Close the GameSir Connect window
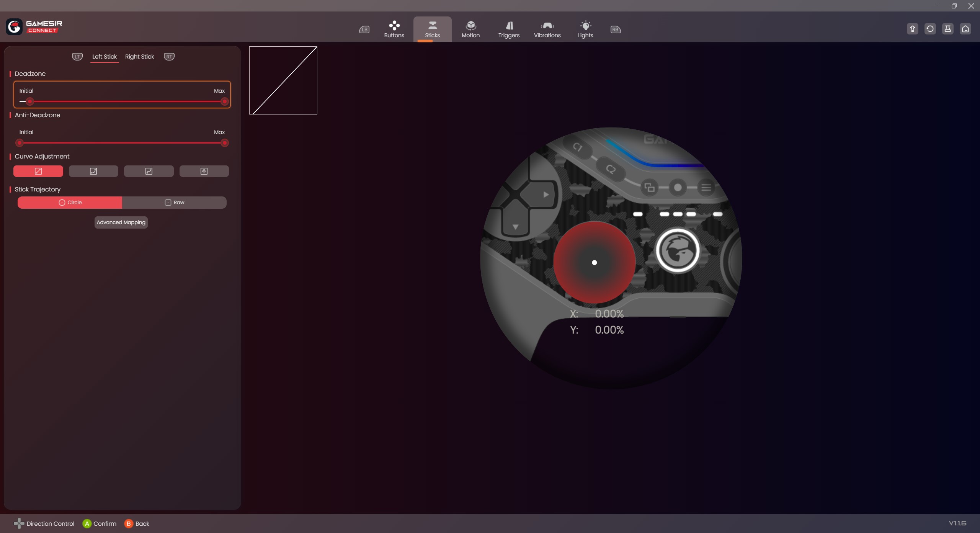 pyautogui.click(x=971, y=6)
